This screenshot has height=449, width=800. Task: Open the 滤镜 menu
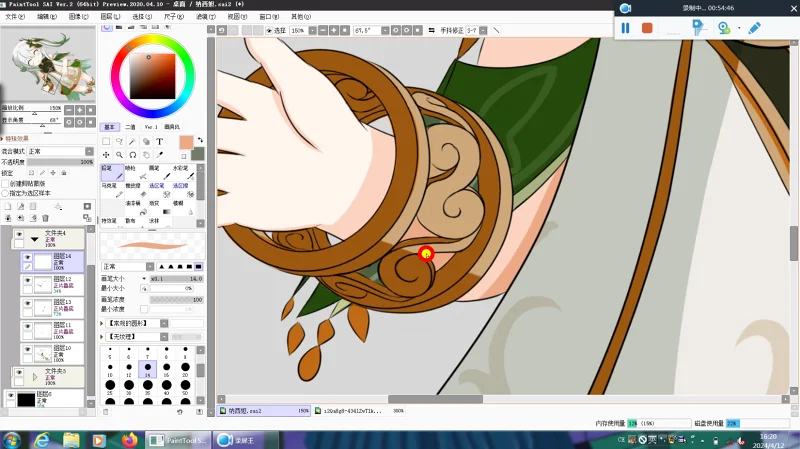205,17
